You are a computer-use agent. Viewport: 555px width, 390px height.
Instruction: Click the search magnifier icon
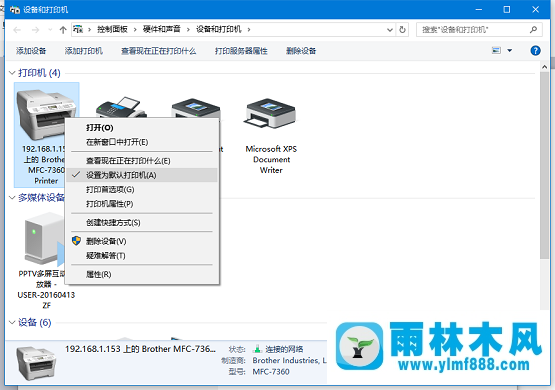pyautogui.click(x=533, y=30)
